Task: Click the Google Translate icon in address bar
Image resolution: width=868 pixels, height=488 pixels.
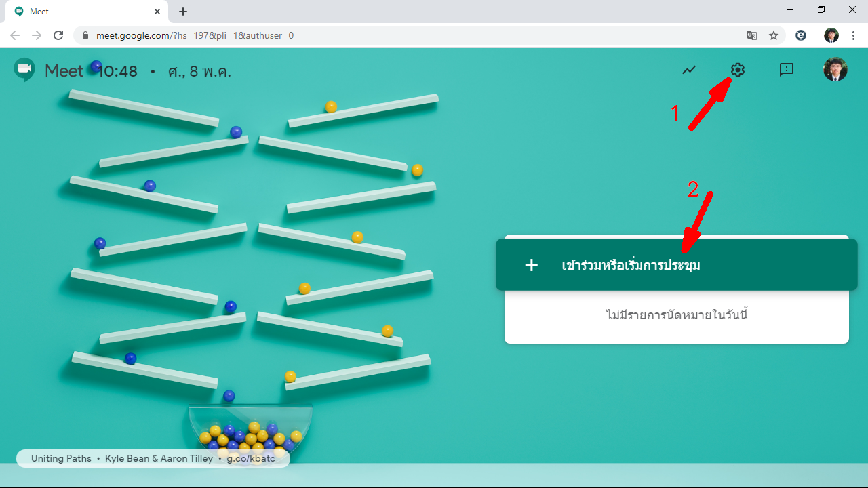Action: (x=752, y=35)
